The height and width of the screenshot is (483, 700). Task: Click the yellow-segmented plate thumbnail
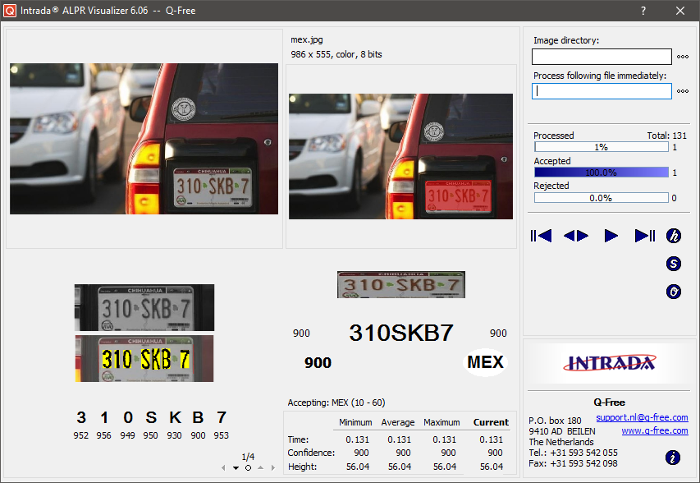tap(144, 358)
